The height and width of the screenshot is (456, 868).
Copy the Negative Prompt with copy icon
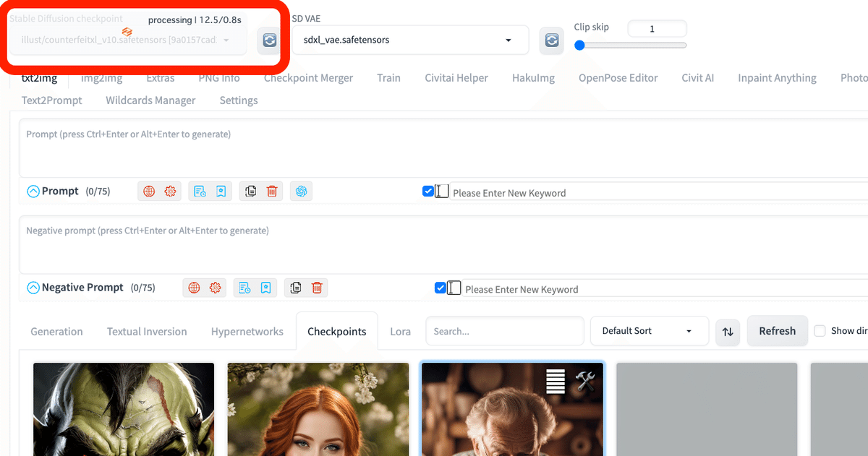coord(296,288)
